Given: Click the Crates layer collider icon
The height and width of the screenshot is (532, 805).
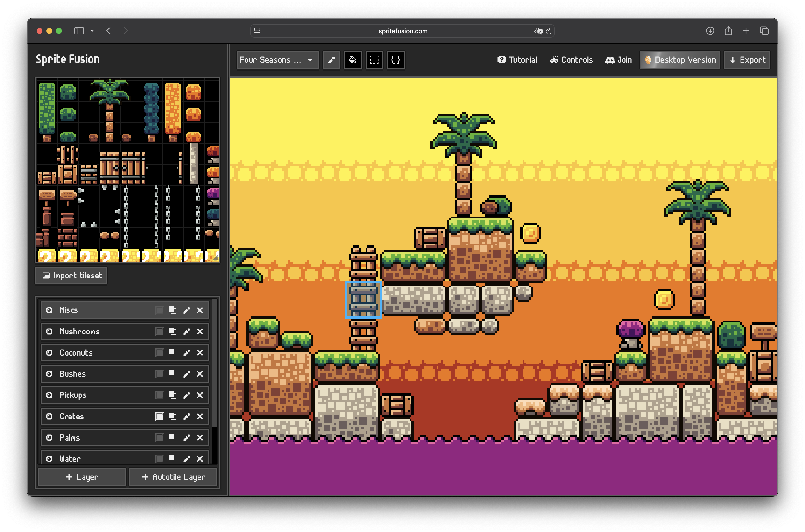Looking at the screenshot, I should coord(159,416).
